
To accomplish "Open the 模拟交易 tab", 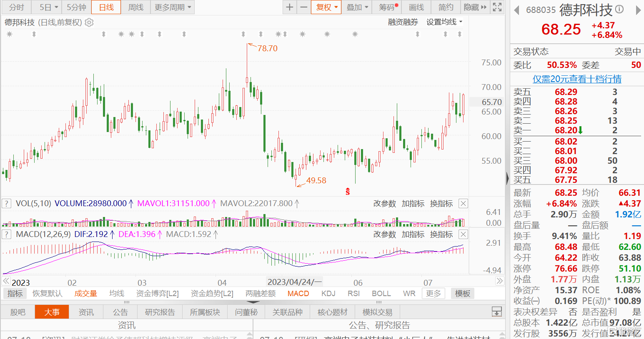I will [377, 312].
